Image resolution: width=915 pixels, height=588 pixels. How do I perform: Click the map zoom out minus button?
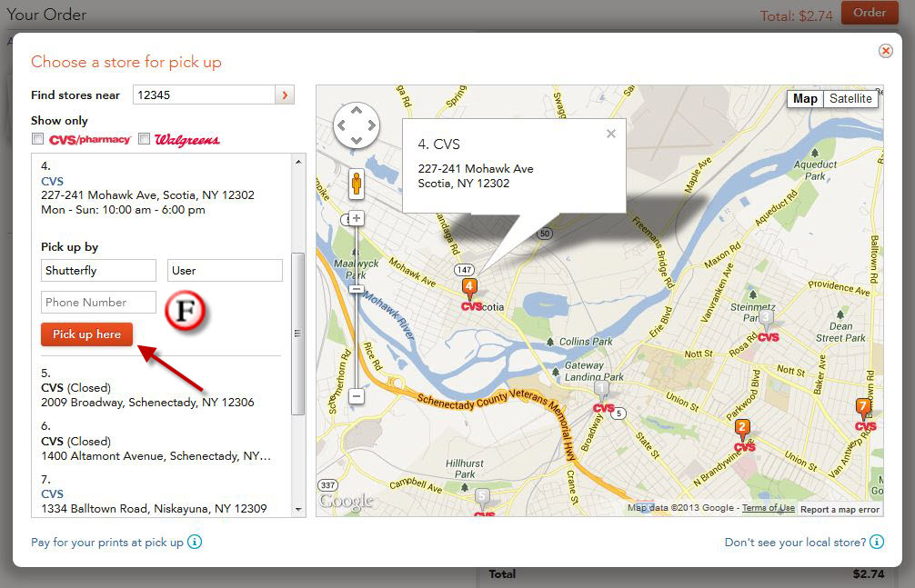click(x=357, y=396)
